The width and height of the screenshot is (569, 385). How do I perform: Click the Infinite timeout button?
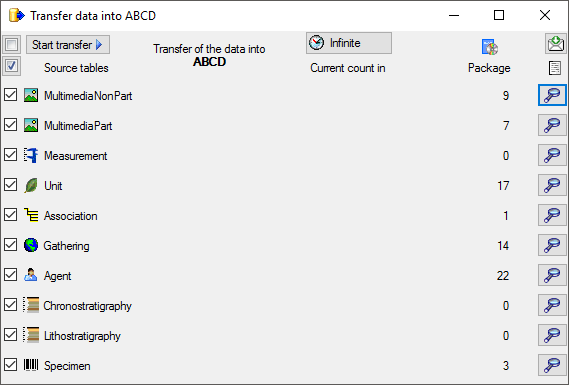[x=349, y=43]
